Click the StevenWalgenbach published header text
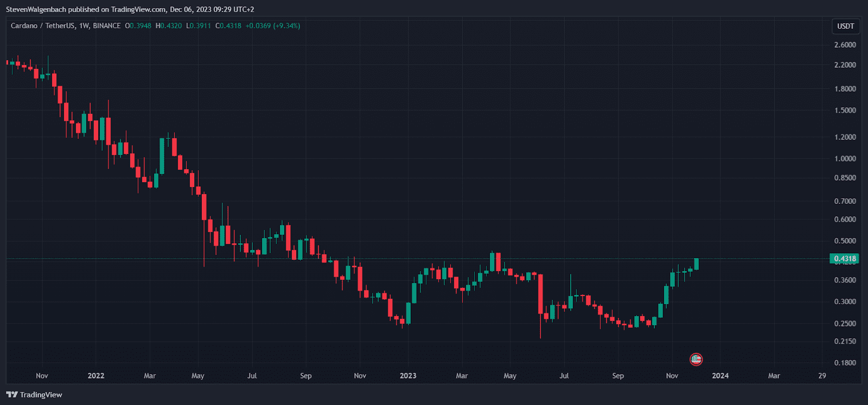The height and width of the screenshot is (405, 868). pos(130,9)
